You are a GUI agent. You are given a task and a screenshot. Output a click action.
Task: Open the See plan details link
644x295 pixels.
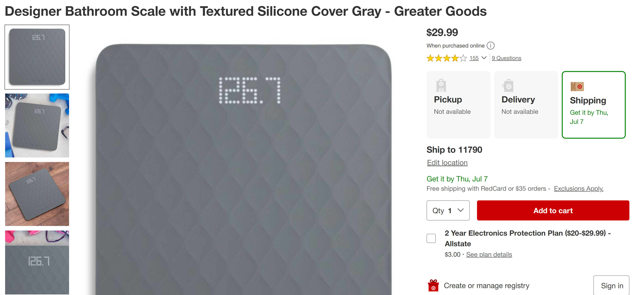click(x=489, y=254)
